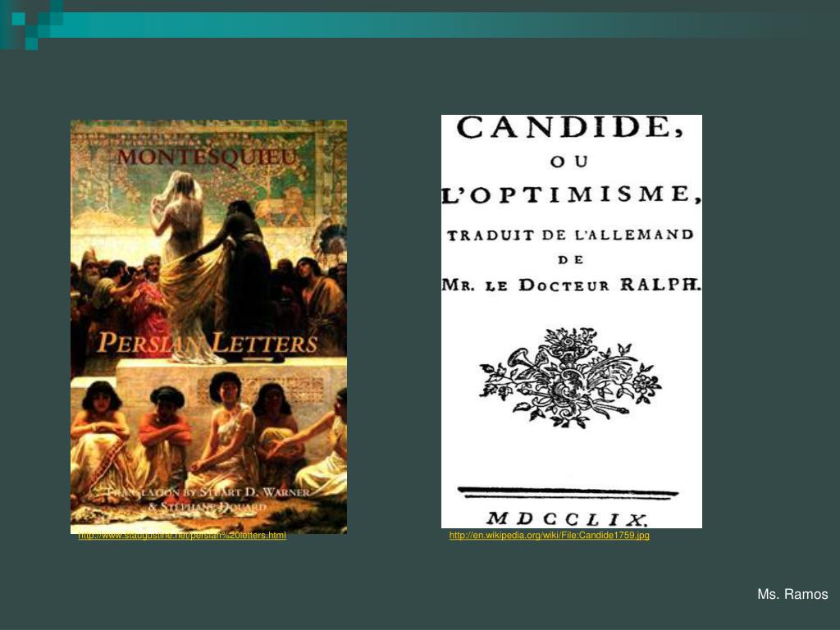Click the L'OPTIMISME text line
This screenshot has width=840, height=630.
[572, 194]
